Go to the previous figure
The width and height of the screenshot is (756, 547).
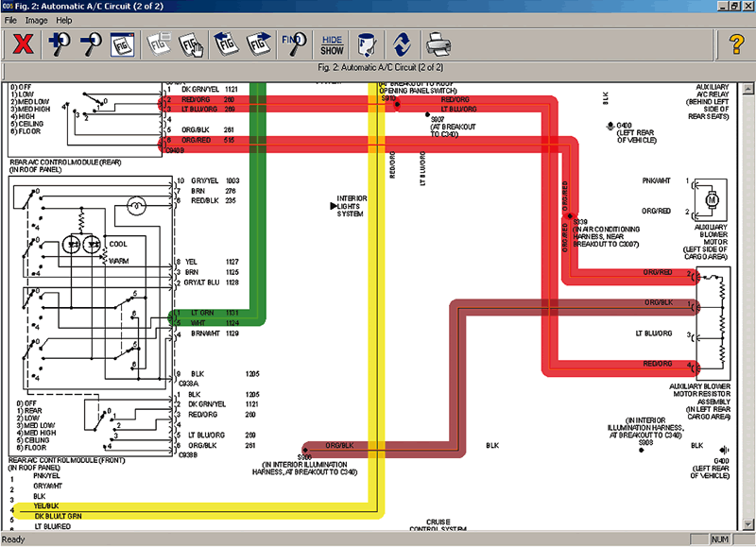click(225, 44)
